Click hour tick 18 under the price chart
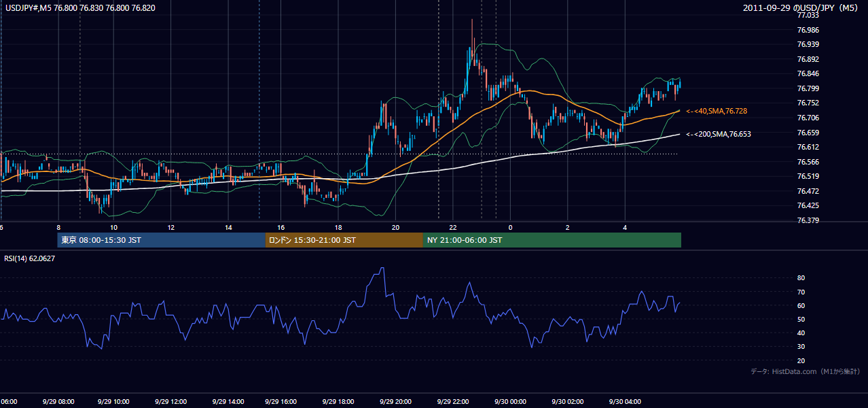868x408 pixels. (338, 227)
